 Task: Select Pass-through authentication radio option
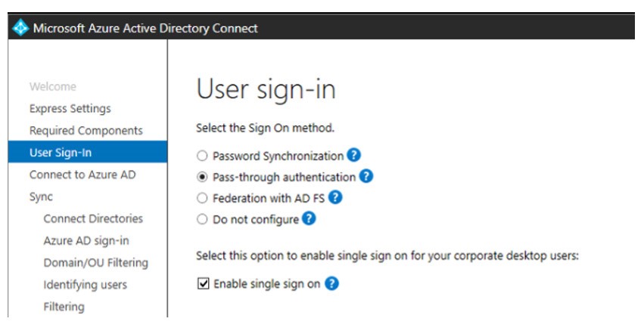coord(201,178)
